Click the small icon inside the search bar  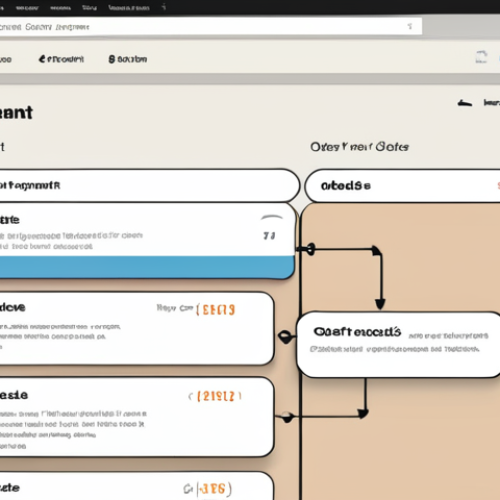[x=410, y=26]
